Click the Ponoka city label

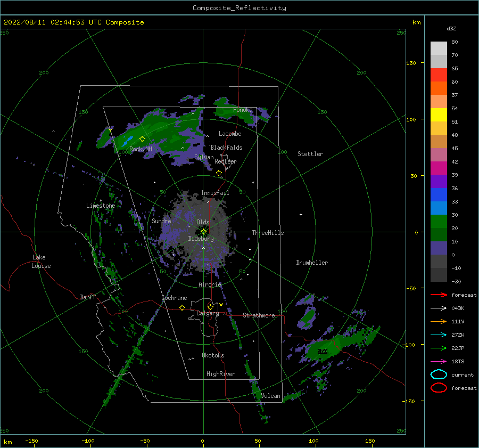click(243, 110)
